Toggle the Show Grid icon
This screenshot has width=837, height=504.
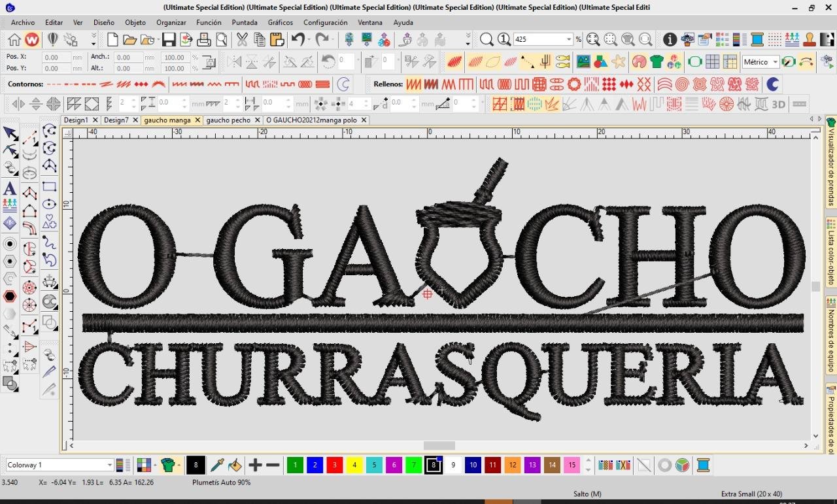pos(712,62)
